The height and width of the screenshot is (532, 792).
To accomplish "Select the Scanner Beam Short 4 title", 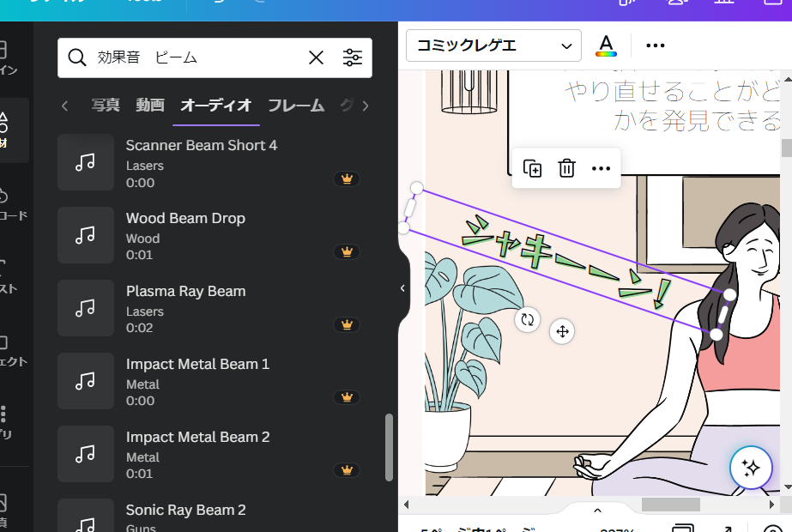I will point(202,146).
